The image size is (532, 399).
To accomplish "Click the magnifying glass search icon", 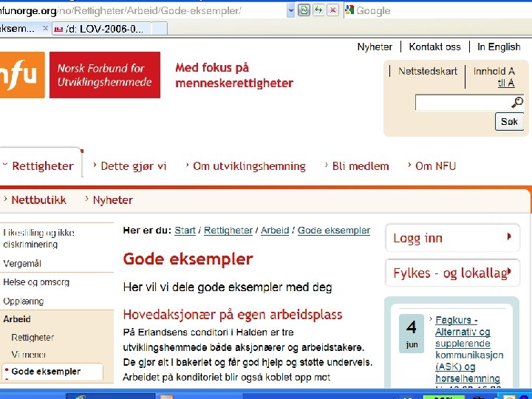I will (517, 102).
